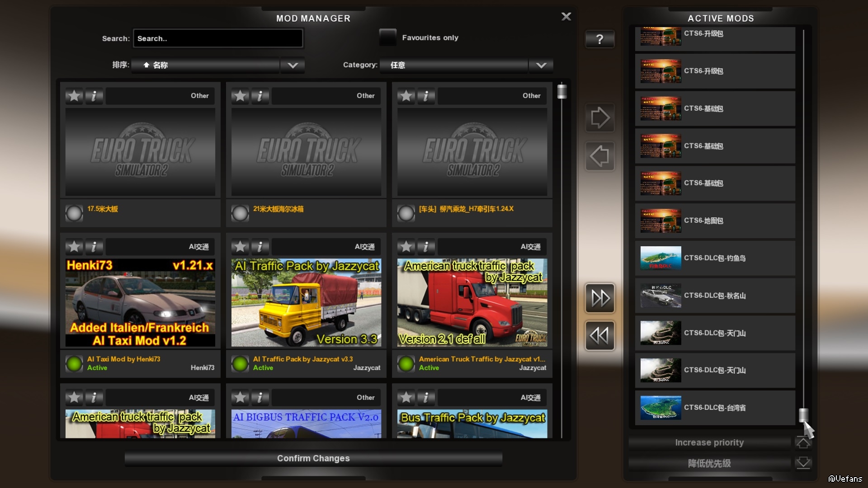868x488 pixels.
Task: Click the single right arrow activate-mod icon
Action: [600, 118]
